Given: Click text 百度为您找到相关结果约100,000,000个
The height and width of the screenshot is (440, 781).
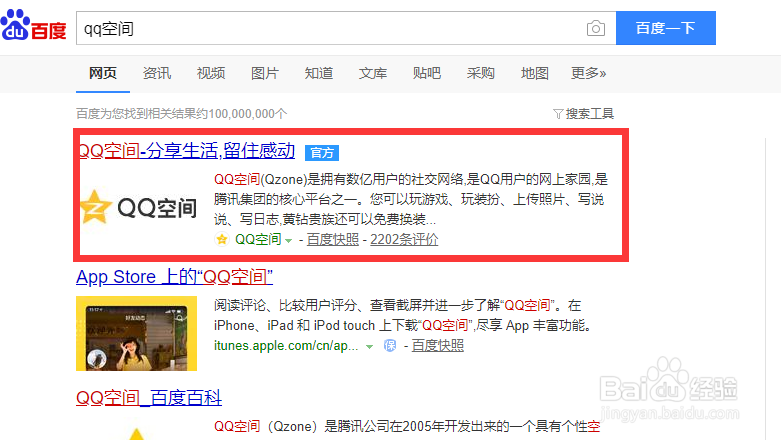Looking at the screenshot, I should point(182,114).
